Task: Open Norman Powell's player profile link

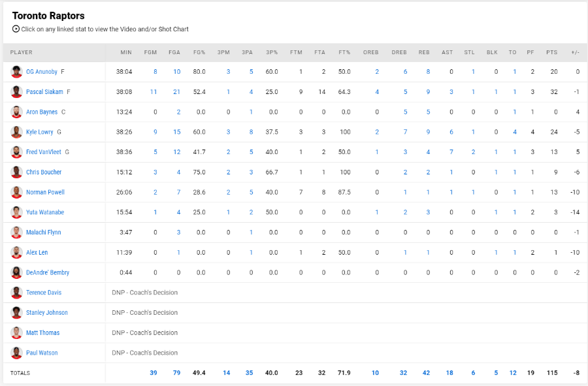Action: pyautogui.click(x=45, y=192)
